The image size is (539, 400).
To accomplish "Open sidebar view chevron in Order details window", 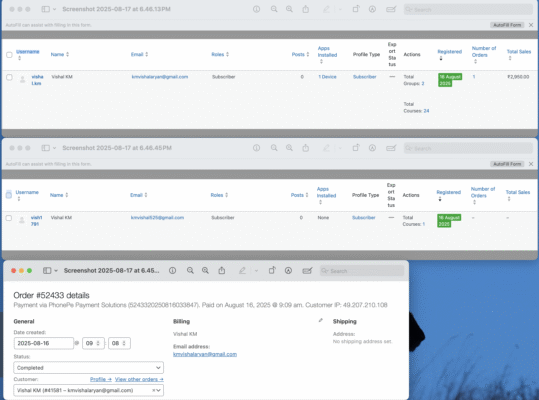I will coord(56,271).
